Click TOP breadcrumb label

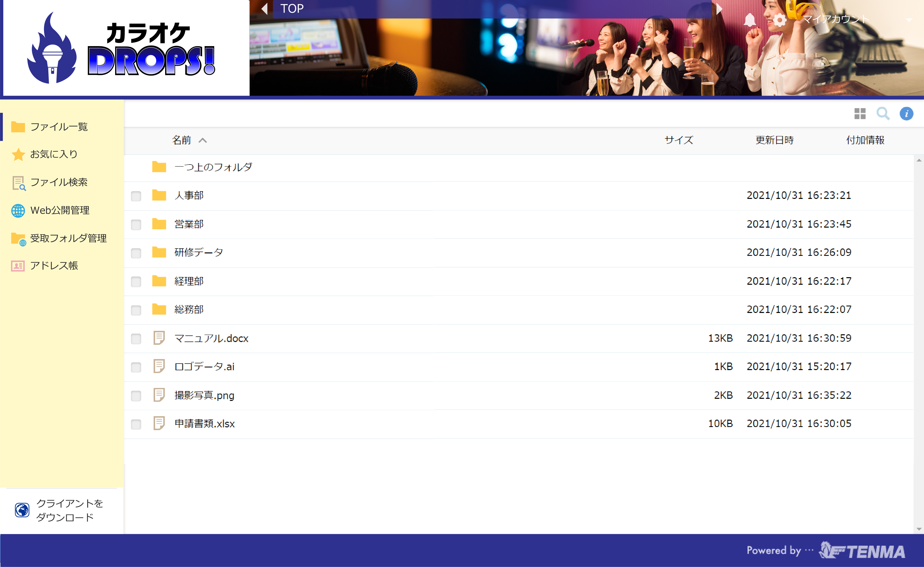click(292, 9)
